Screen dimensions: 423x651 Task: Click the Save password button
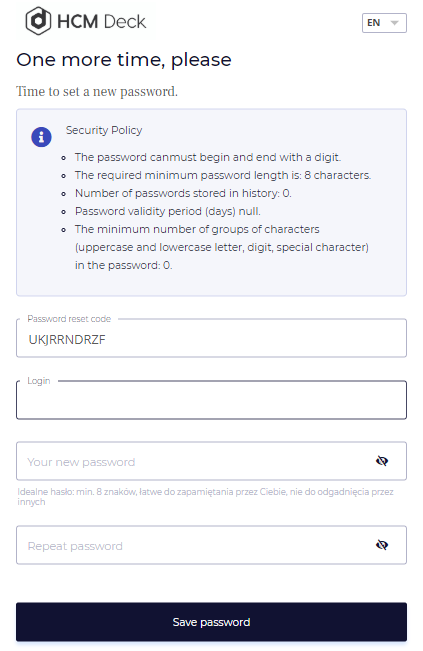(211, 622)
